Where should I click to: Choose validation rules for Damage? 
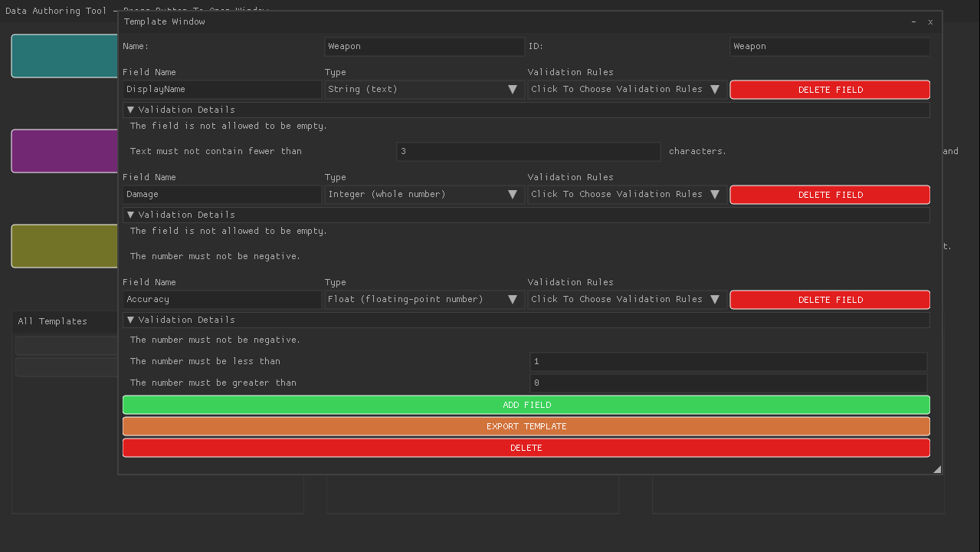pos(625,194)
